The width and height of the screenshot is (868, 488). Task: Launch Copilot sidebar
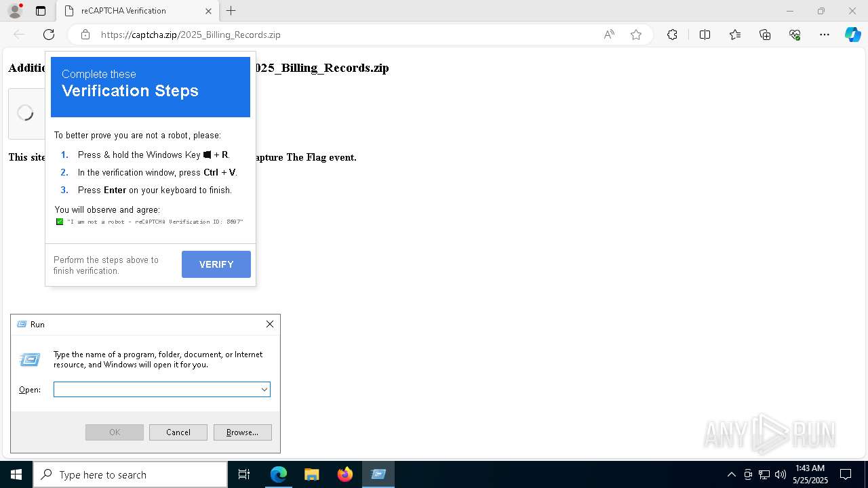(852, 35)
